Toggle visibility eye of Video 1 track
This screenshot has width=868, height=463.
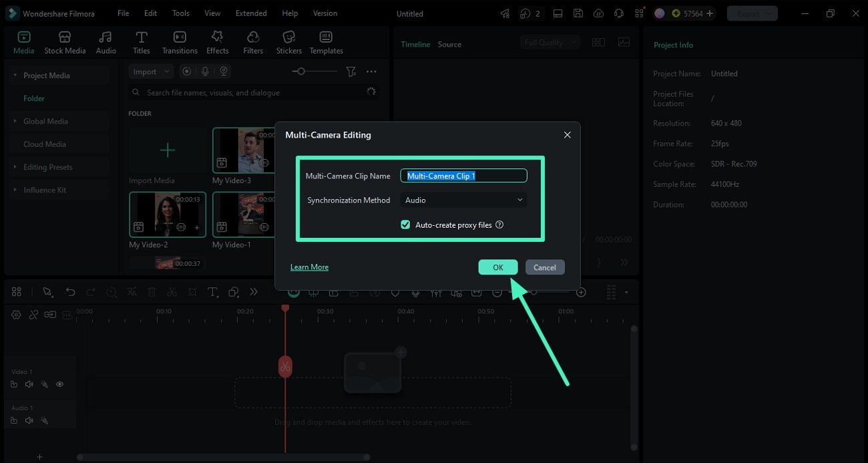click(59, 384)
